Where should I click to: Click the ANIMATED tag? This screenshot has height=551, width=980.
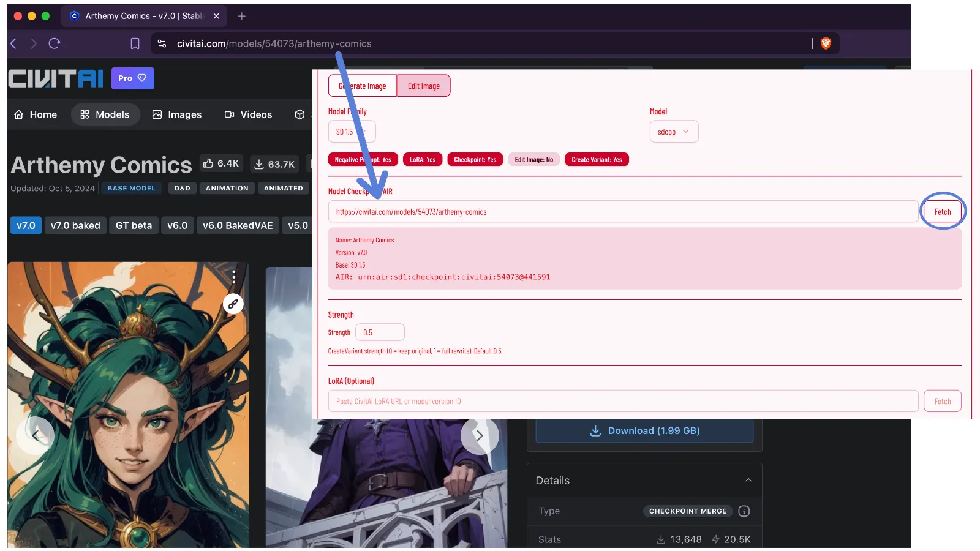click(284, 189)
